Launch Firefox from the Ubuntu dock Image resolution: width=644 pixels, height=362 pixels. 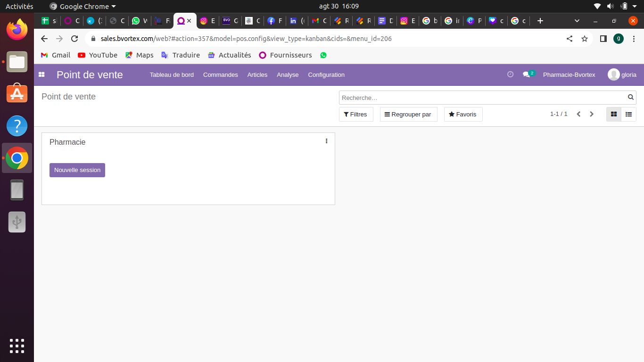tap(17, 30)
